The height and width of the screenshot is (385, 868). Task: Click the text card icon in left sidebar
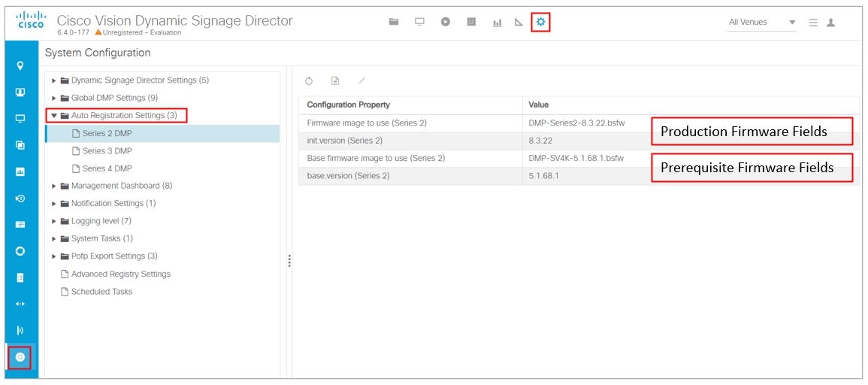click(20, 224)
